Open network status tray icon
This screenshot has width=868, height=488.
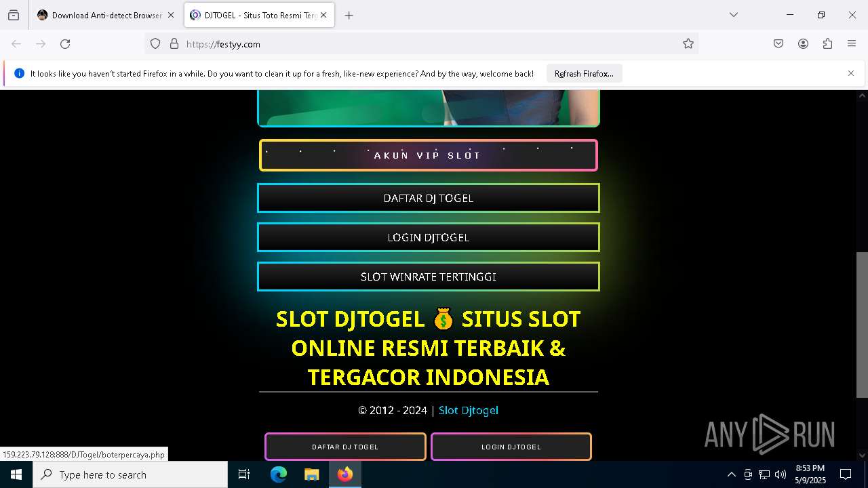(764, 474)
